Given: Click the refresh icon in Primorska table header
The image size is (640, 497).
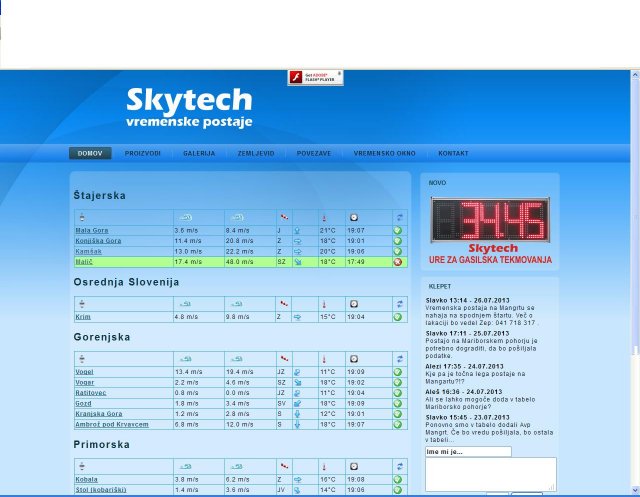Looking at the screenshot, I should pos(400,466).
